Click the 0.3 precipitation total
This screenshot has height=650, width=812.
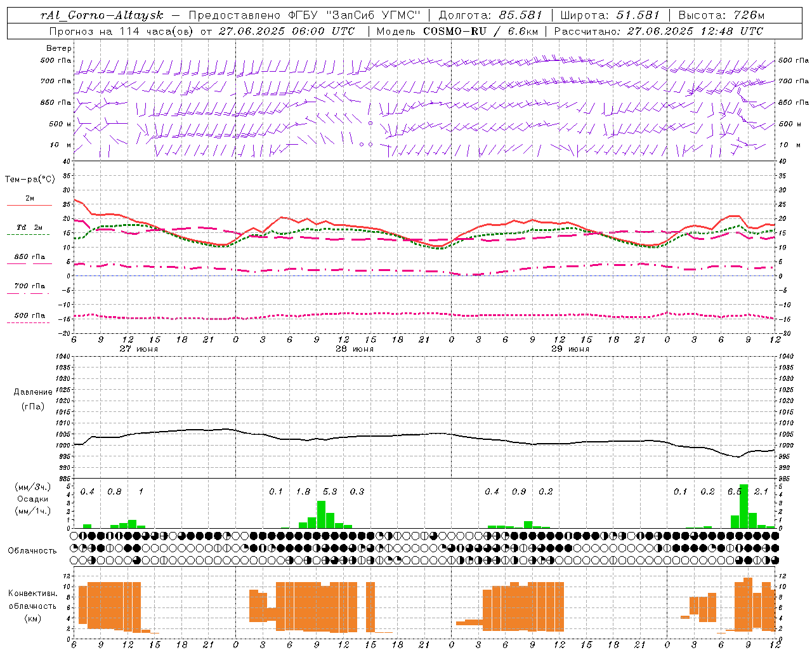(x=357, y=491)
